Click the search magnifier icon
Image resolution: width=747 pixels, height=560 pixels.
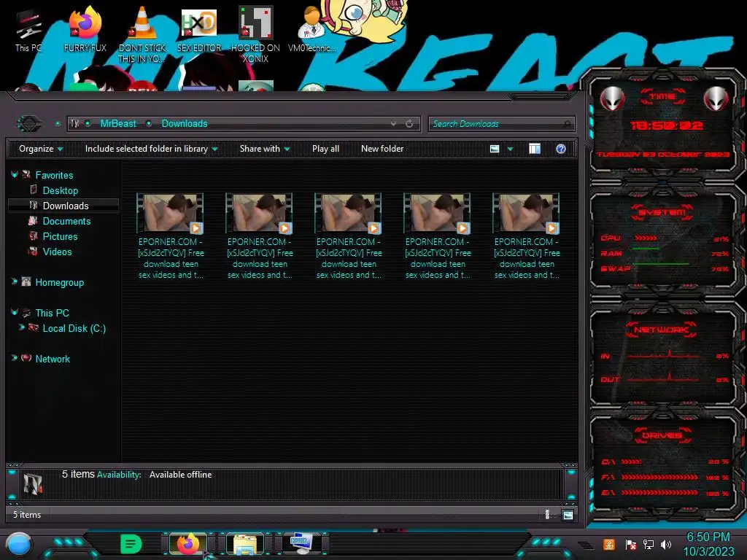pyautogui.click(x=566, y=124)
